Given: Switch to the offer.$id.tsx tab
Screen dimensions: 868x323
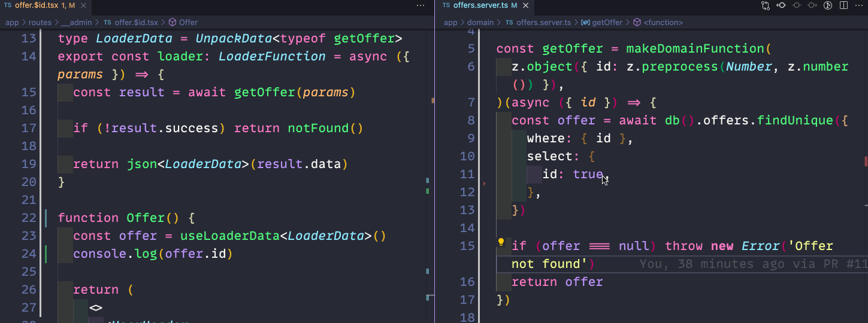Looking at the screenshot, I should click(x=40, y=5).
